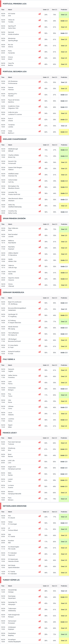
Task: Open the England Championship league heading
Action: (x=15, y=139)
